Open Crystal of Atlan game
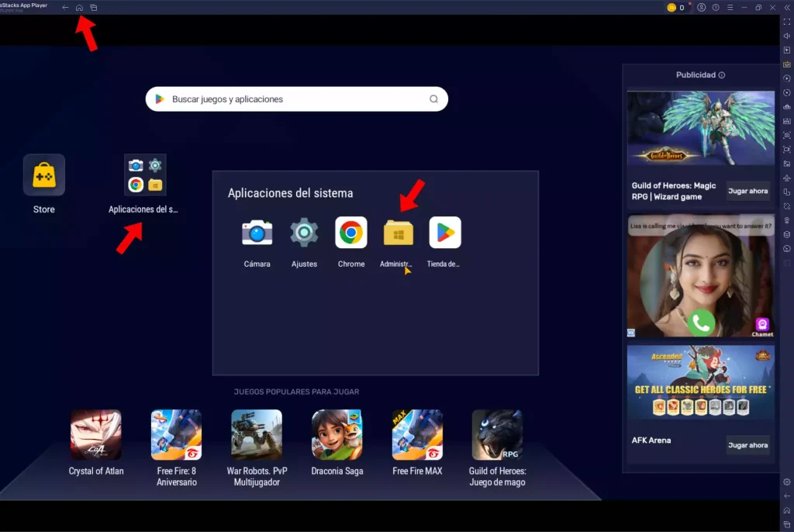Image resolution: width=794 pixels, height=532 pixels. [x=96, y=435]
